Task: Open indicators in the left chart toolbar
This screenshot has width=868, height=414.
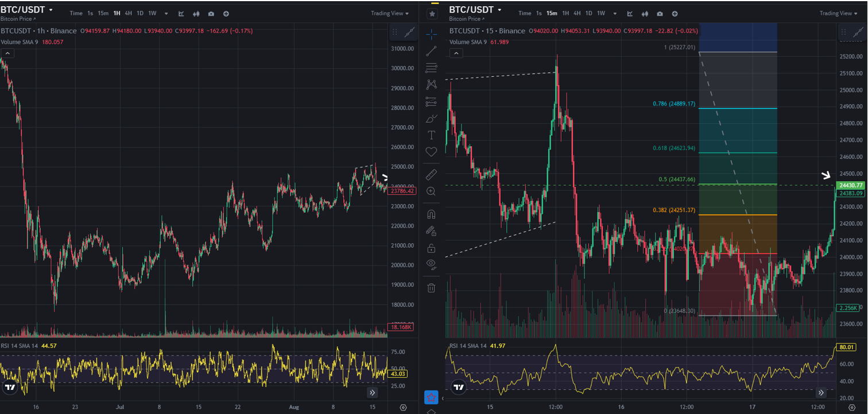Action: (181, 13)
